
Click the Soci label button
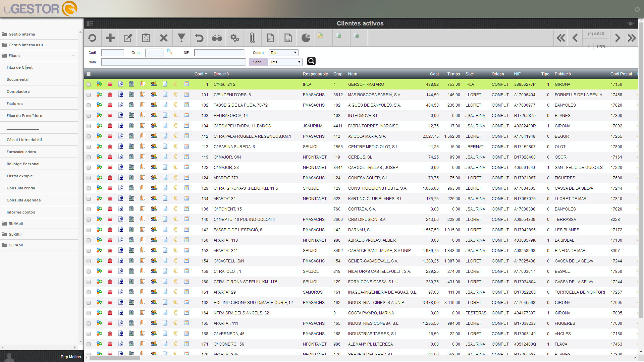[258, 62]
